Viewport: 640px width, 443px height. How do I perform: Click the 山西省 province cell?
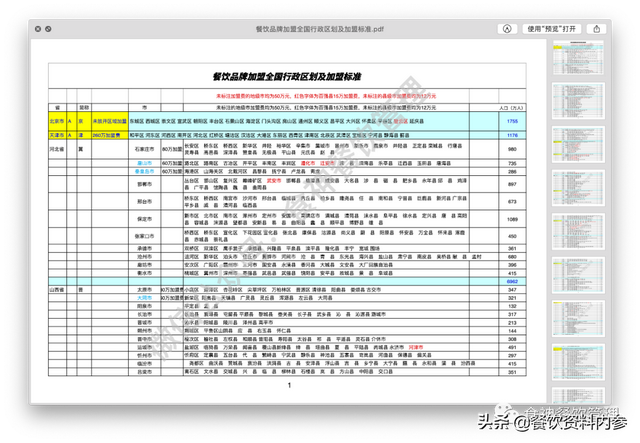click(x=57, y=289)
